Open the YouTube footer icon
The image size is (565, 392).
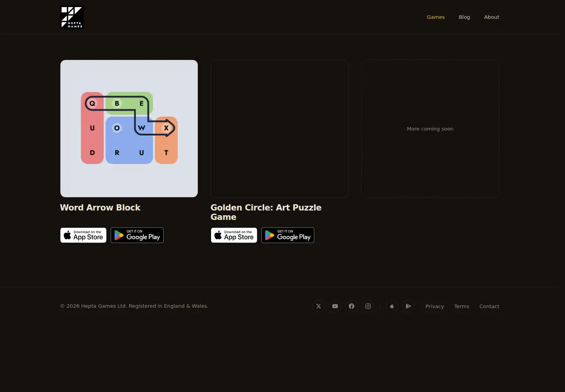pos(335,306)
